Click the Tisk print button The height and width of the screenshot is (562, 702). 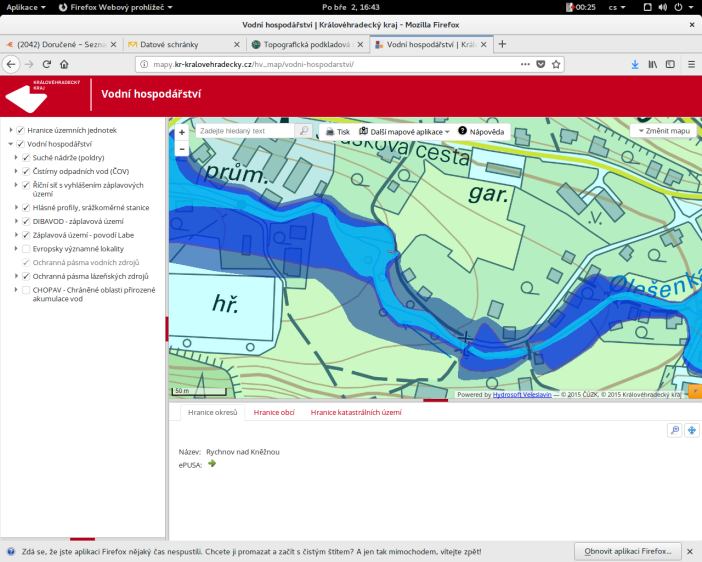click(x=337, y=131)
